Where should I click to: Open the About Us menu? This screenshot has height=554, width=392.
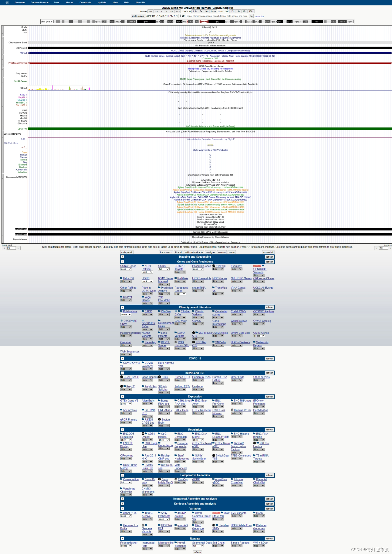click(140, 2)
